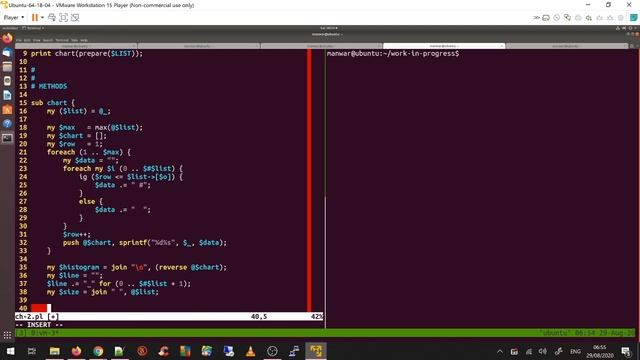The height and width of the screenshot is (360, 640).
Task: Pause the virtual machine
Action: [35, 18]
